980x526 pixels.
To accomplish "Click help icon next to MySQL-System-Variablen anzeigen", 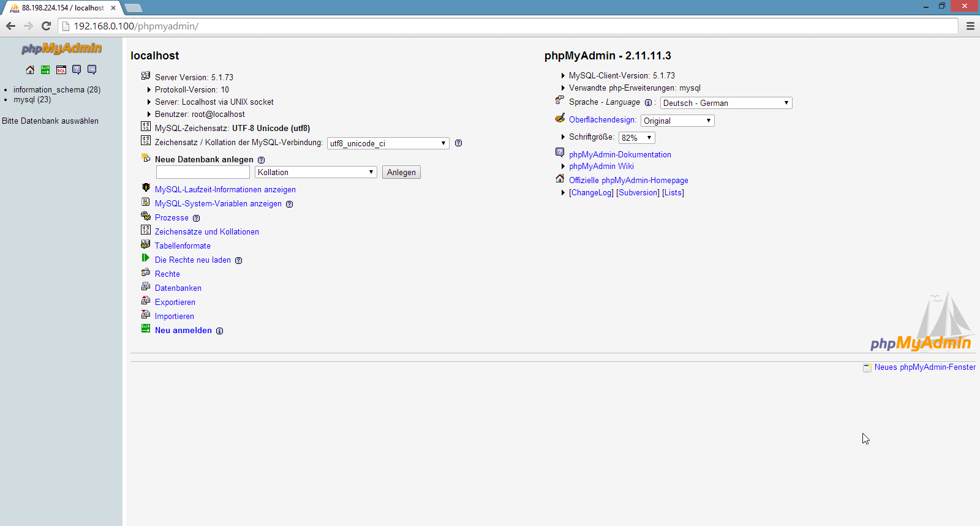I will (x=290, y=205).
